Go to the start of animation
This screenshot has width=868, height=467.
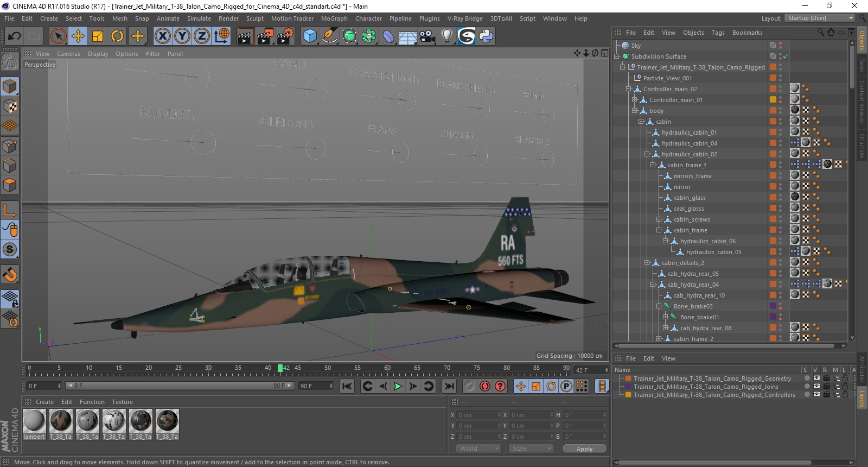coord(347,386)
